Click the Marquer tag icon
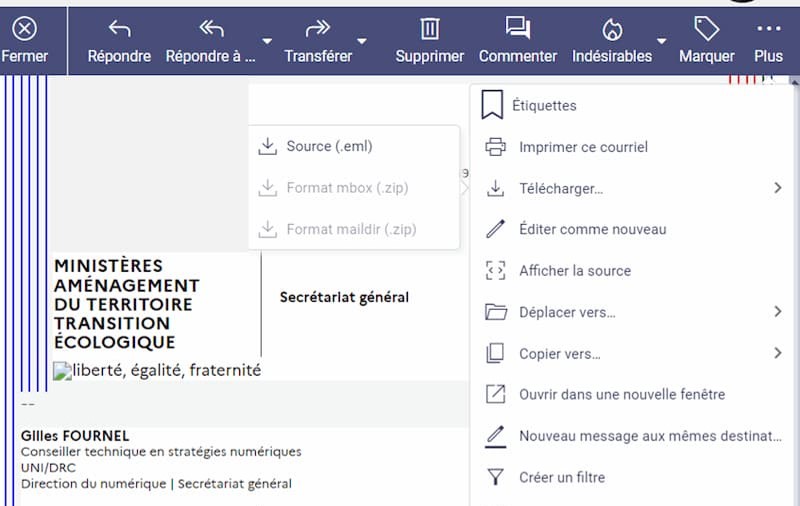The image size is (800, 506). click(x=706, y=29)
